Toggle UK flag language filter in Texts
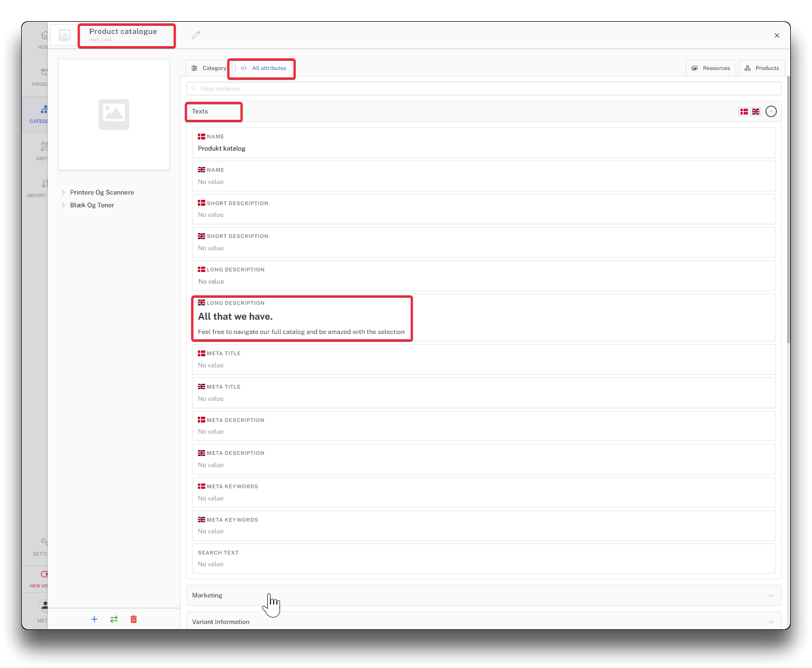The width and height of the screenshot is (812, 668). (x=756, y=111)
